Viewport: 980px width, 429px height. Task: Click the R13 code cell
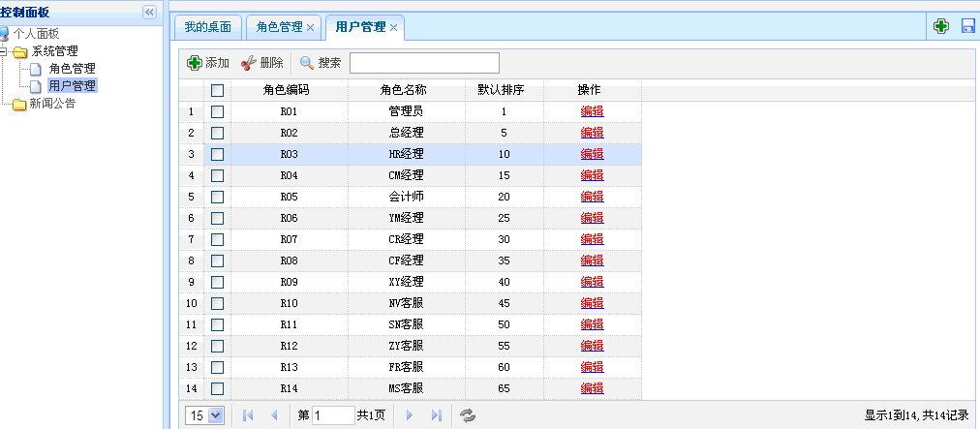pos(289,367)
